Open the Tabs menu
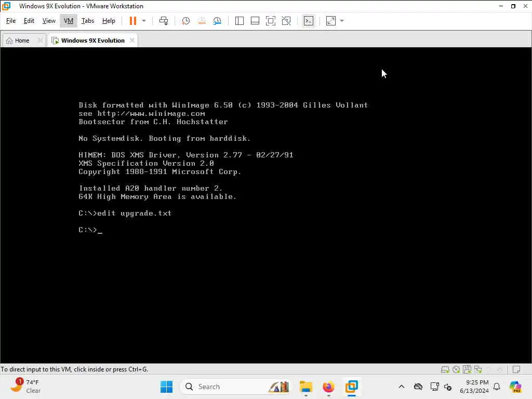Screen dimensions: 532x399 pos(88,21)
